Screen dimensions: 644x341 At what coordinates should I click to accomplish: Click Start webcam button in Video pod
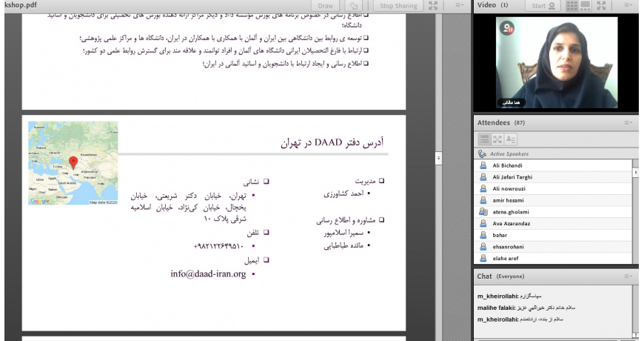tap(543, 6)
